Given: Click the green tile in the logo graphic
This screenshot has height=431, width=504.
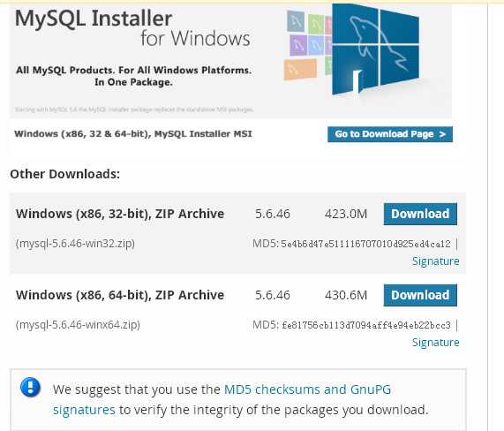Looking at the screenshot, I should tap(315, 24).
